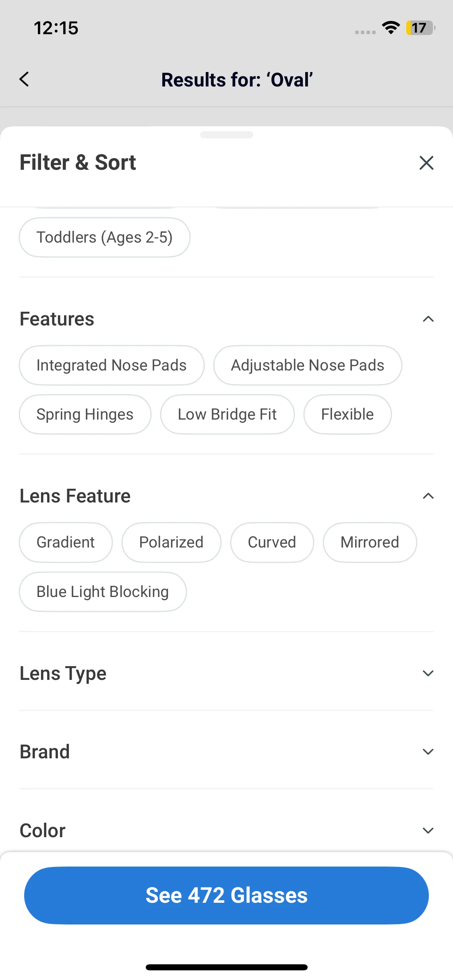The height and width of the screenshot is (980, 453).
Task: Toggle the Toddlers (Ages 2-5) filter
Action: pos(105,237)
